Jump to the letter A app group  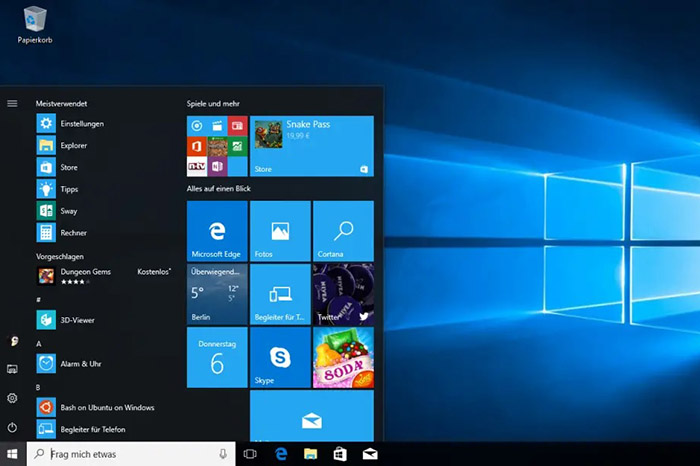(x=39, y=342)
